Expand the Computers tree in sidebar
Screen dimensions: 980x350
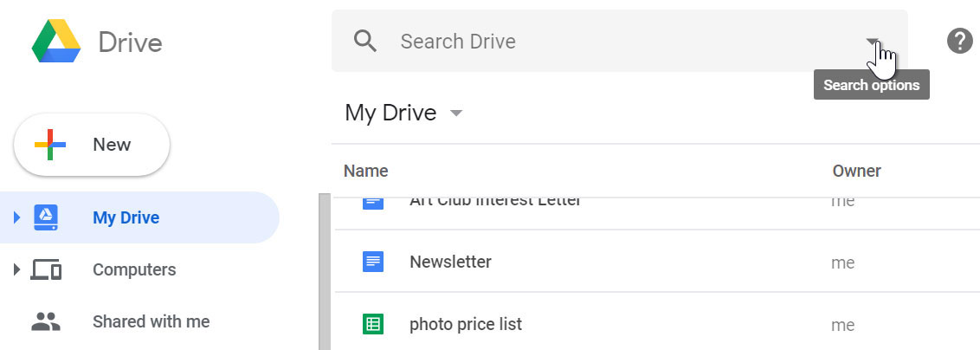16,270
